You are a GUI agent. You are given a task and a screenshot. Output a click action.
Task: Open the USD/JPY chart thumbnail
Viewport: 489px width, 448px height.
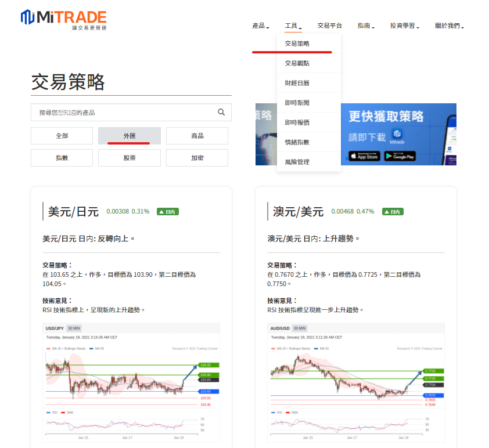click(131, 383)
